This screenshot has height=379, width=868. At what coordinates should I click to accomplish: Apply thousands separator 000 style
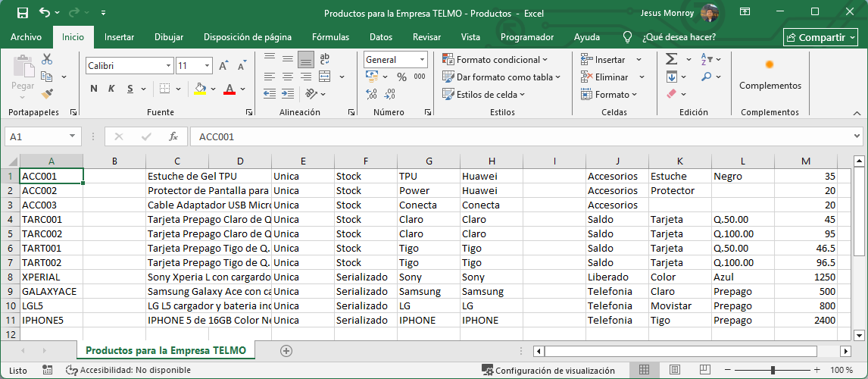coord(420,77)
